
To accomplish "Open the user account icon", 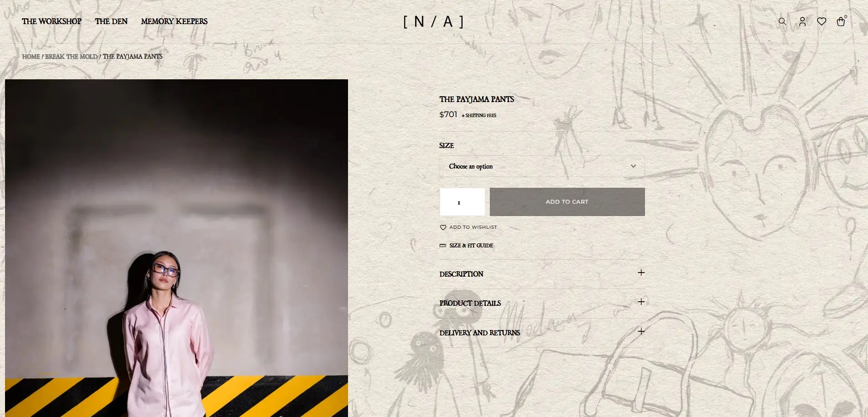I will (x=802, y=21).
